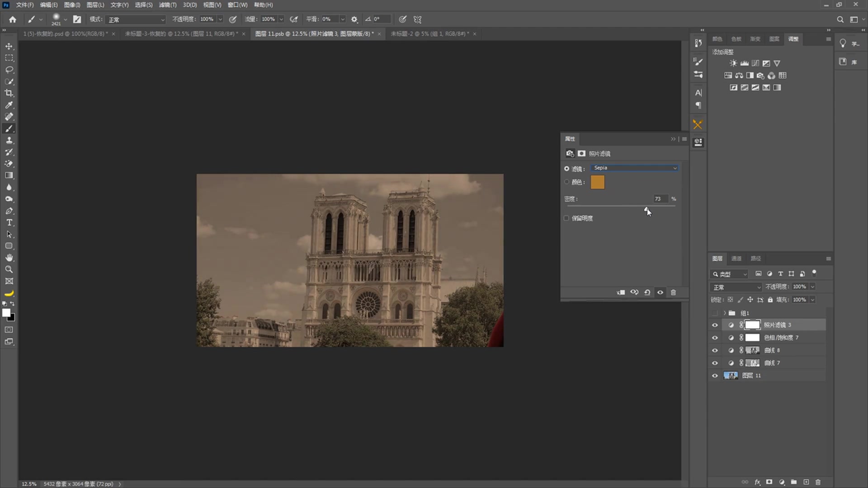This screenshot has height=488, width=868.
Task: Click the Photo Filter color swatch
Action: (x=597, y=182)
